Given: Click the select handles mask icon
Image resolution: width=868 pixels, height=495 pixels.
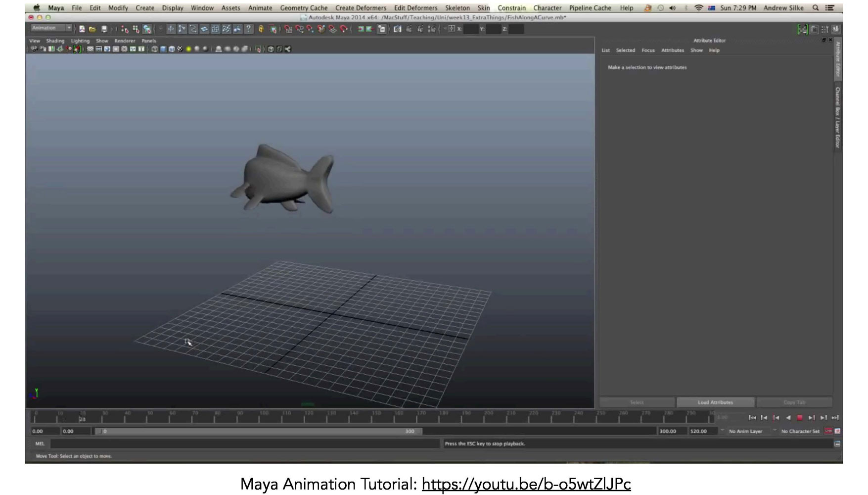Looking at the screenshot, I should [171, 29].
